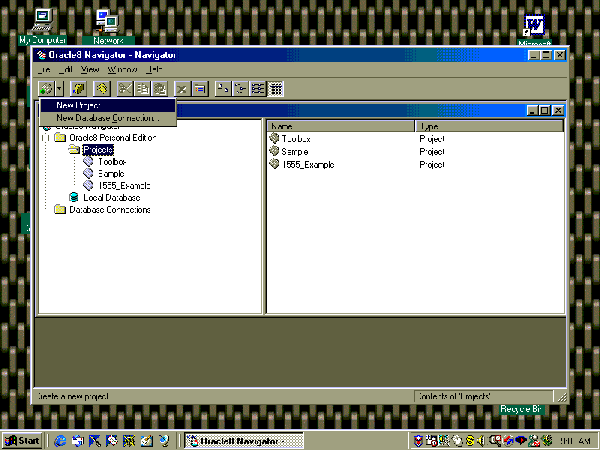Click the yellow third toolbar icon
This screenshot has height=450, width=600.
click(102, 89)
